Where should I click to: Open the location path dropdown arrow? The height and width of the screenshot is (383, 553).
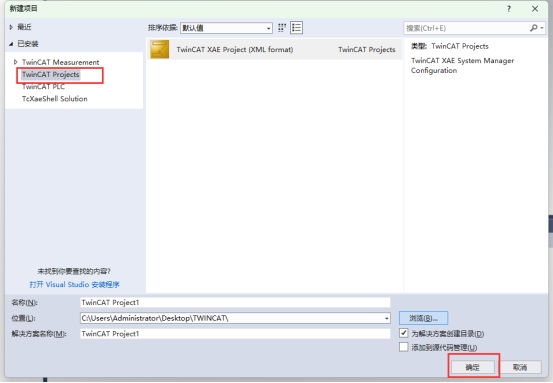[387, 318]
